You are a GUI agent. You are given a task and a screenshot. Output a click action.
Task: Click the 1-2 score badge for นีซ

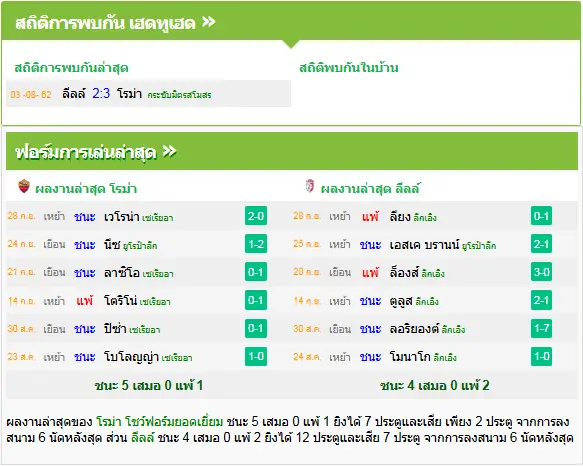coord(256,244)
